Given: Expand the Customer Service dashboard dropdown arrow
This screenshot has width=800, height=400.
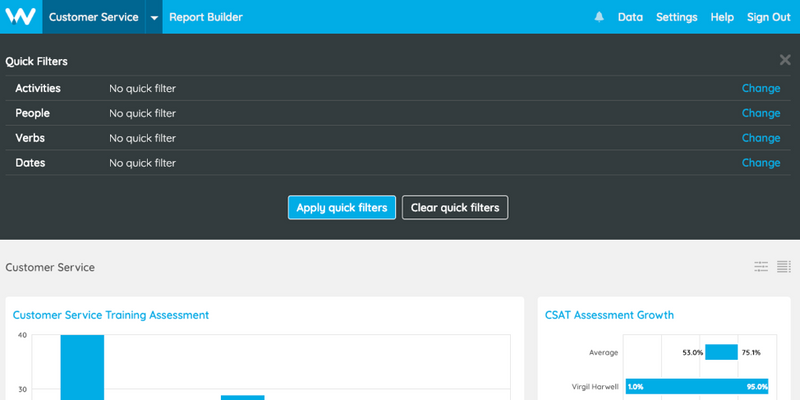Looking at the screenshot, I should click(154, 17).
